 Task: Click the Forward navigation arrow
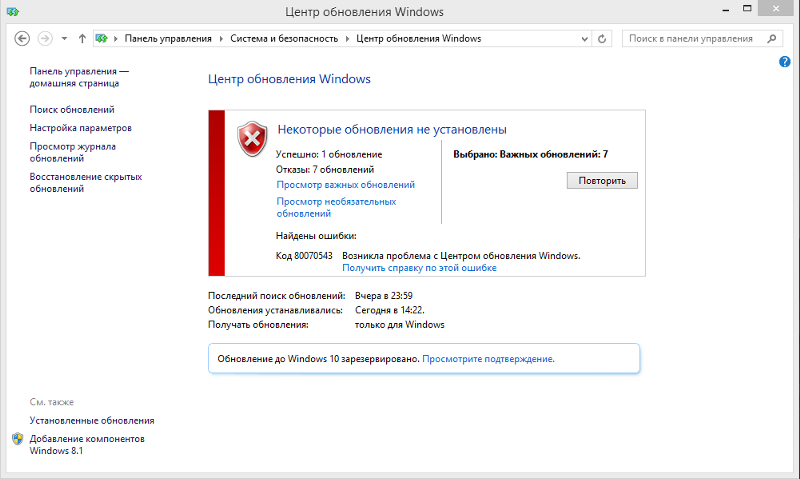click(45, 38)
